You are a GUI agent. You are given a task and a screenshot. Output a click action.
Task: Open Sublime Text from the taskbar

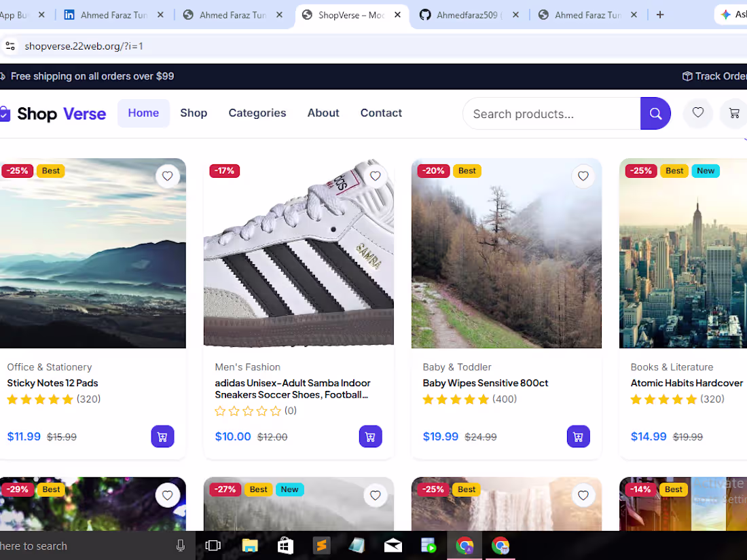click(322, 546)
